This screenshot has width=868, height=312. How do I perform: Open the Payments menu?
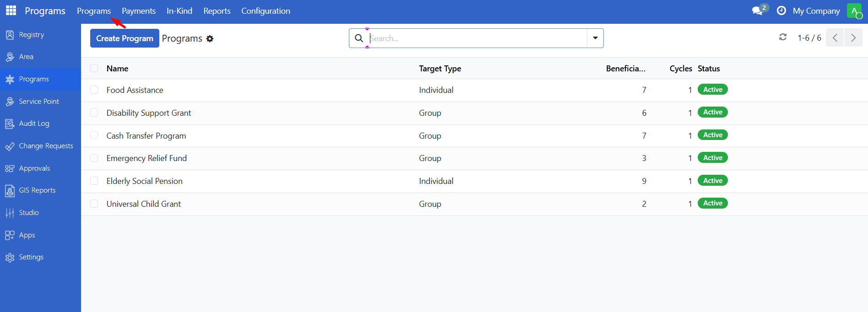pyautogui.click(x=139, y=11)
